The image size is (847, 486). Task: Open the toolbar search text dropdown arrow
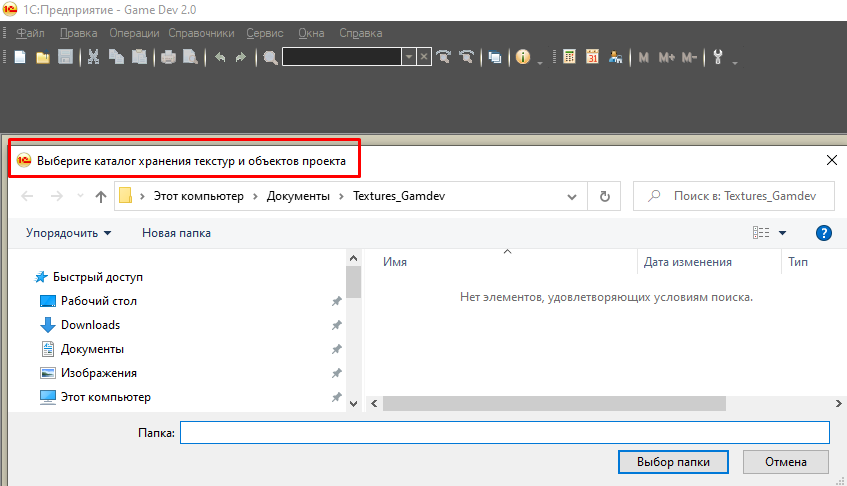pos(409,57)
